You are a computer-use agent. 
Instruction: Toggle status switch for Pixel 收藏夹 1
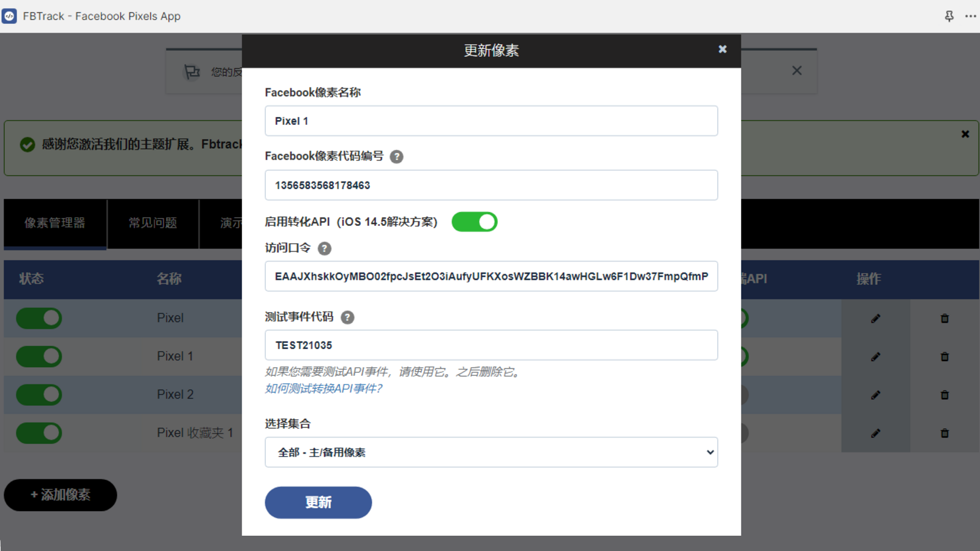(39, 433)
